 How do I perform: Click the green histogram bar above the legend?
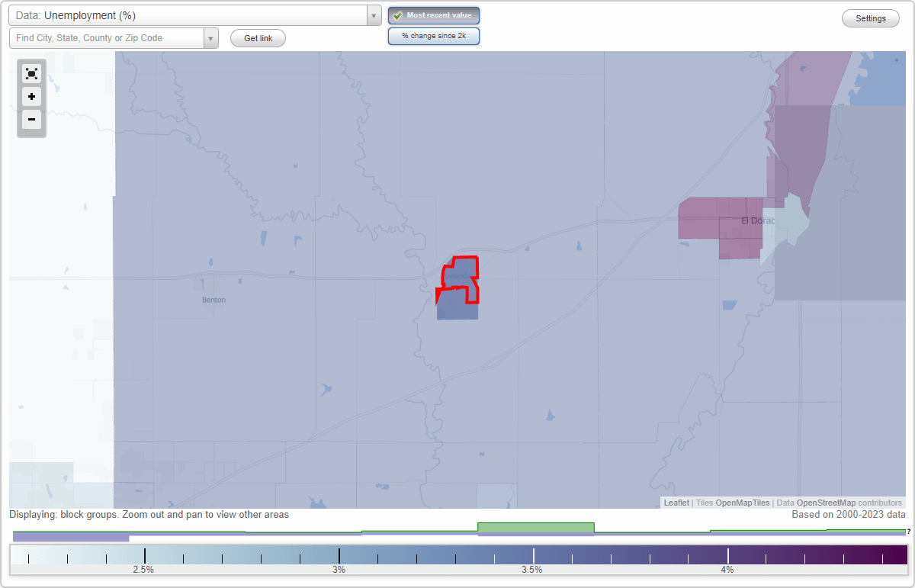[x=535, y=528]
